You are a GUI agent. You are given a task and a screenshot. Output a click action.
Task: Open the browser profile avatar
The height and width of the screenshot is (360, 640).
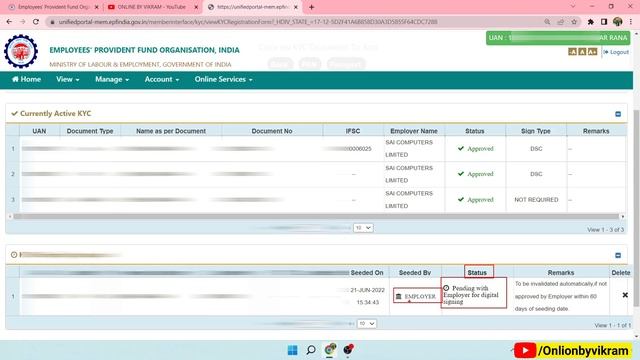[x=618, y=22]
